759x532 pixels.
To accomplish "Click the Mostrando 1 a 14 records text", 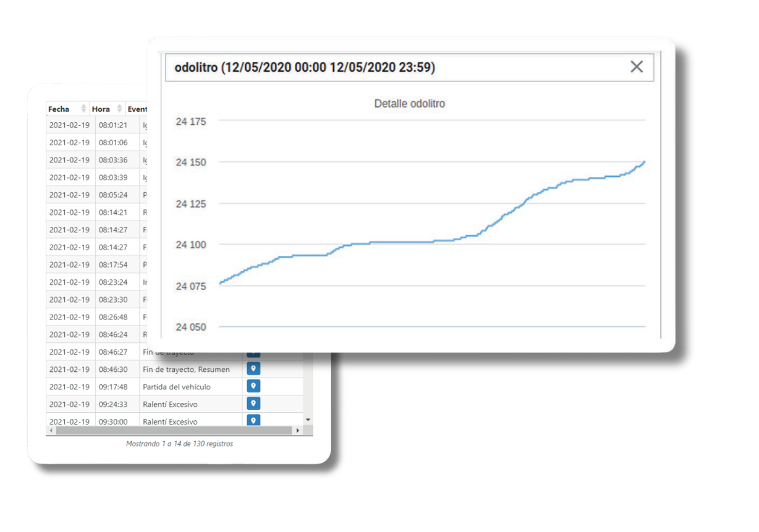I will click(179, 444).
